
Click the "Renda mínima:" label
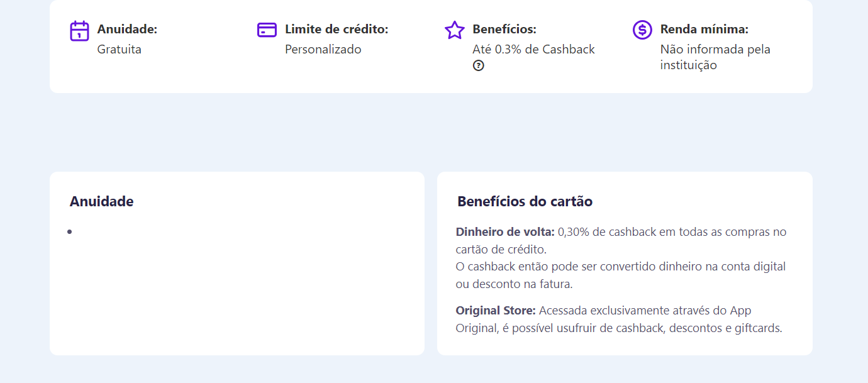[704, 29]
